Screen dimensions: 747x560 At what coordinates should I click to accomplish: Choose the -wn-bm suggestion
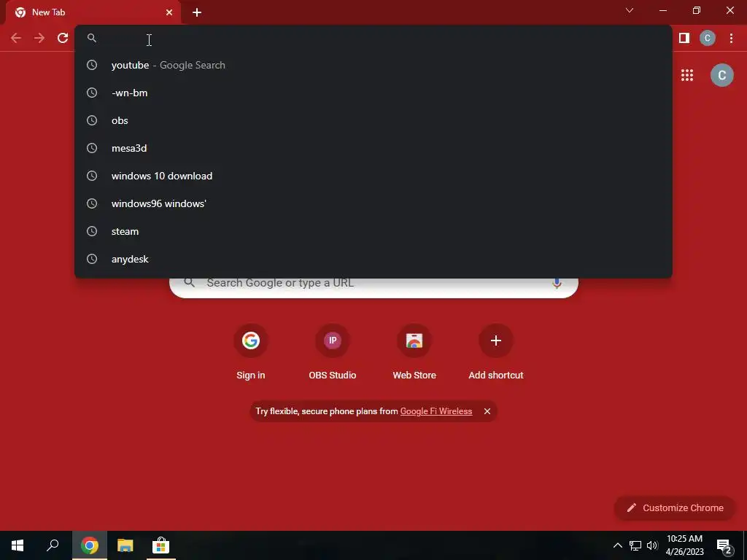coord(373,93)
